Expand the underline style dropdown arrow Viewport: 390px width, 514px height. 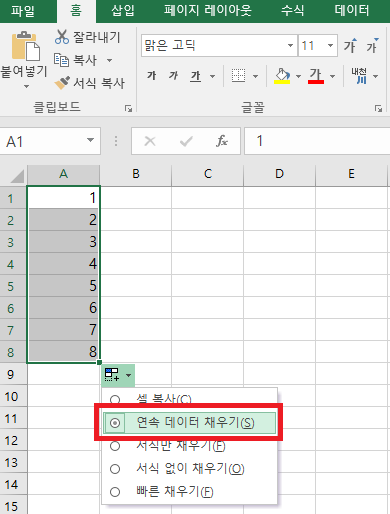coord(212,76)
